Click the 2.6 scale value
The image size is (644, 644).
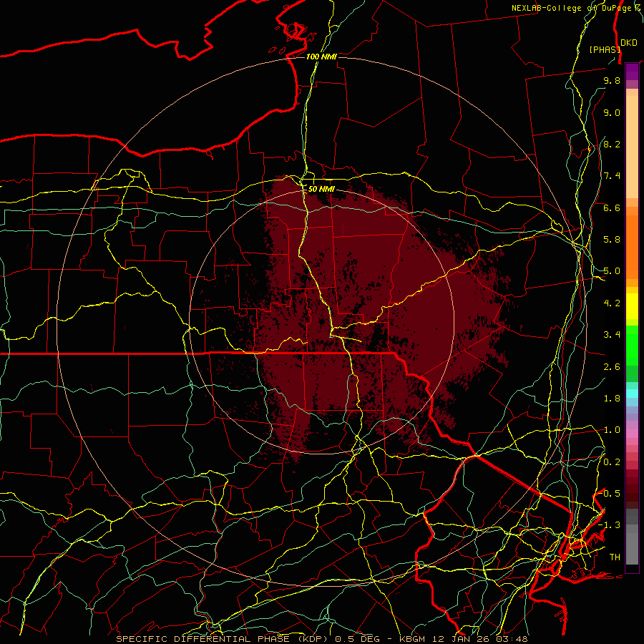click(612, 367)
